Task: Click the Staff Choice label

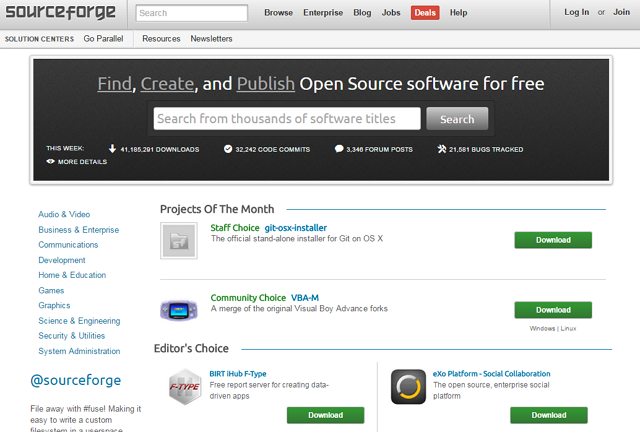Action: [x=235, y=228]
